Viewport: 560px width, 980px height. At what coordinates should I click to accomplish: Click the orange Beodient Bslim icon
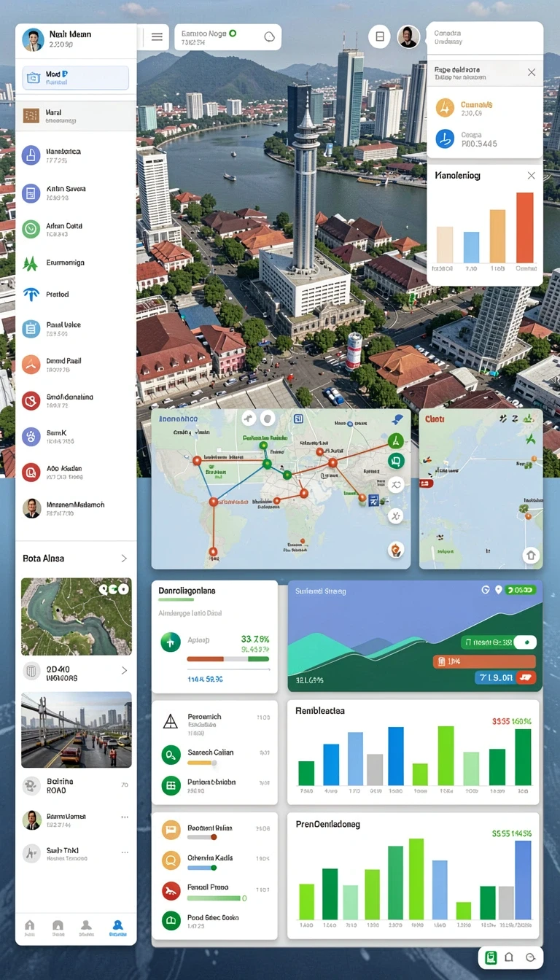click(170, 829)
